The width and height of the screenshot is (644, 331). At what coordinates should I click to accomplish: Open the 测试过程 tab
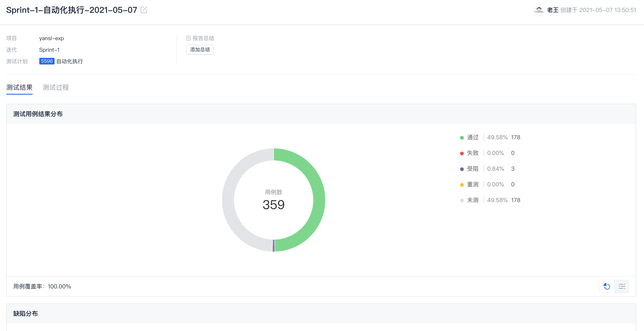56,87
